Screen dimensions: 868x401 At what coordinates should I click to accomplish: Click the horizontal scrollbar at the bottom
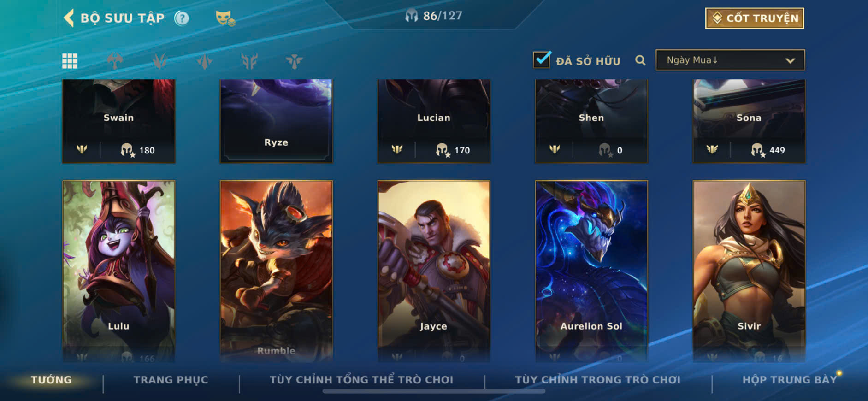click(x=434, y=391)
